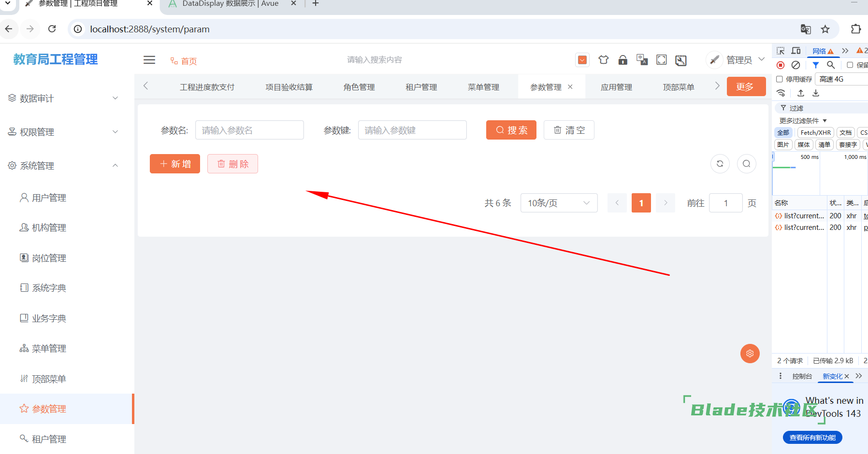Toggle fullscreen mode icon in header
The height and width of the screenshot is (454, 868).
point(661,60)
